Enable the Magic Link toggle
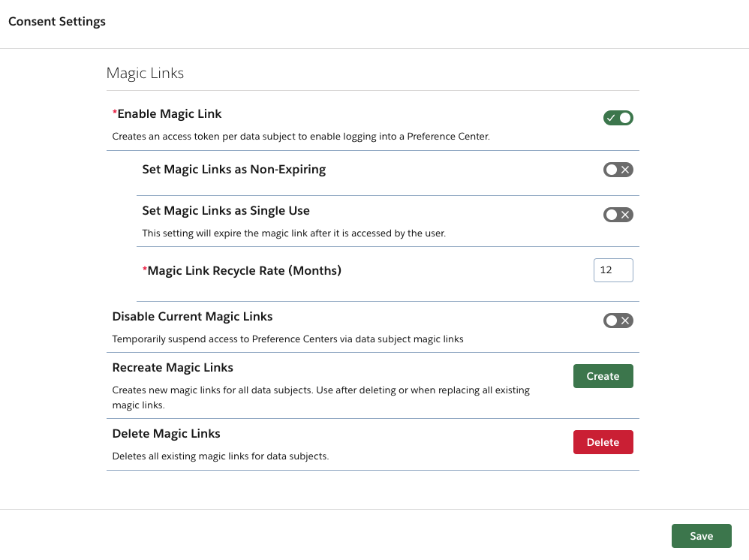The width and height of the screenshot is (749, 560). (618, 118)
